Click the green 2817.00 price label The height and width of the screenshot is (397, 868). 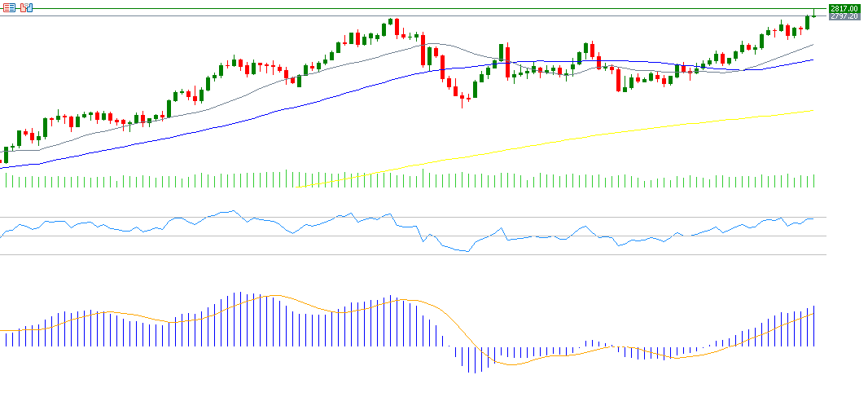coord(844,8)
